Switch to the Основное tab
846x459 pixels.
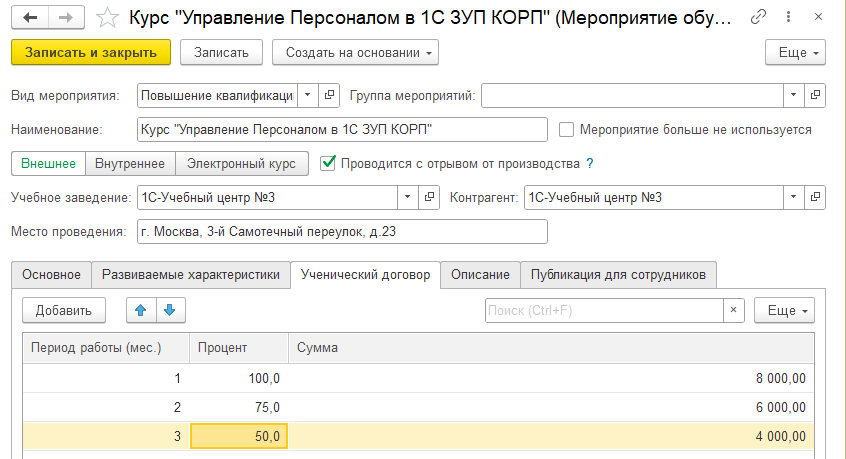click(51, 275)
